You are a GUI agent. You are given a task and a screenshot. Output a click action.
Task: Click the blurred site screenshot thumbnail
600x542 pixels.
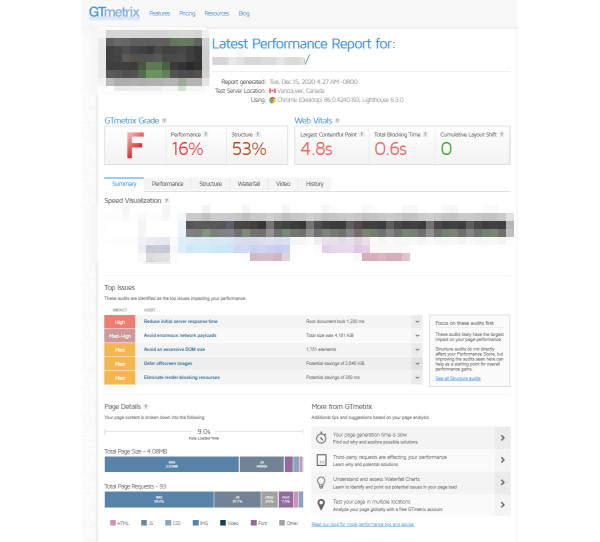154,59
